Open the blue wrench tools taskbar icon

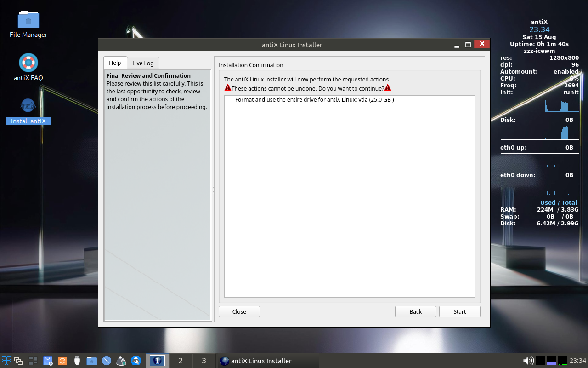[136, 361]
